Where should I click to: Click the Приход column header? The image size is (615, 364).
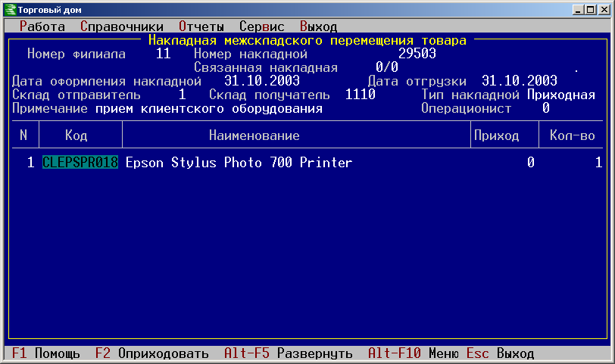tap(497, 135)
